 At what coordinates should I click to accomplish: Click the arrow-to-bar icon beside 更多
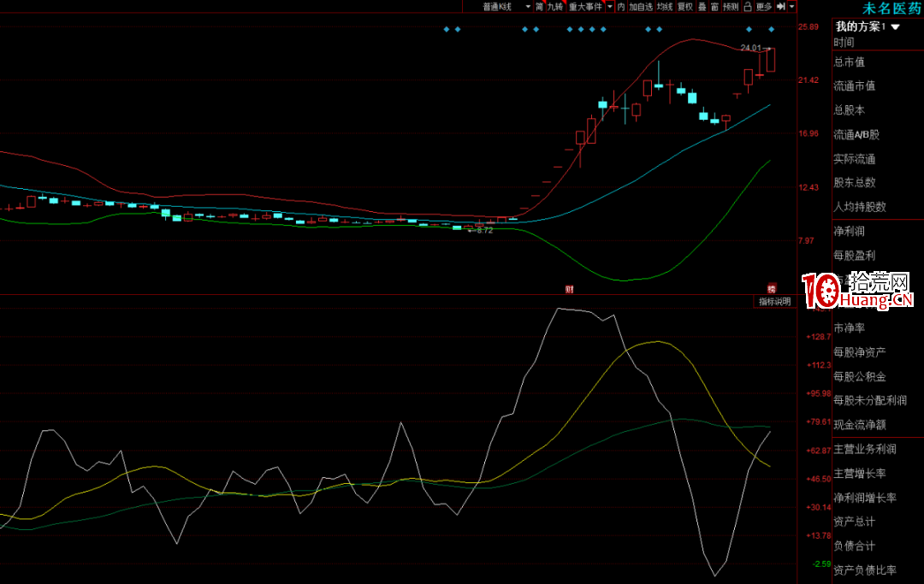coord(780,7)
